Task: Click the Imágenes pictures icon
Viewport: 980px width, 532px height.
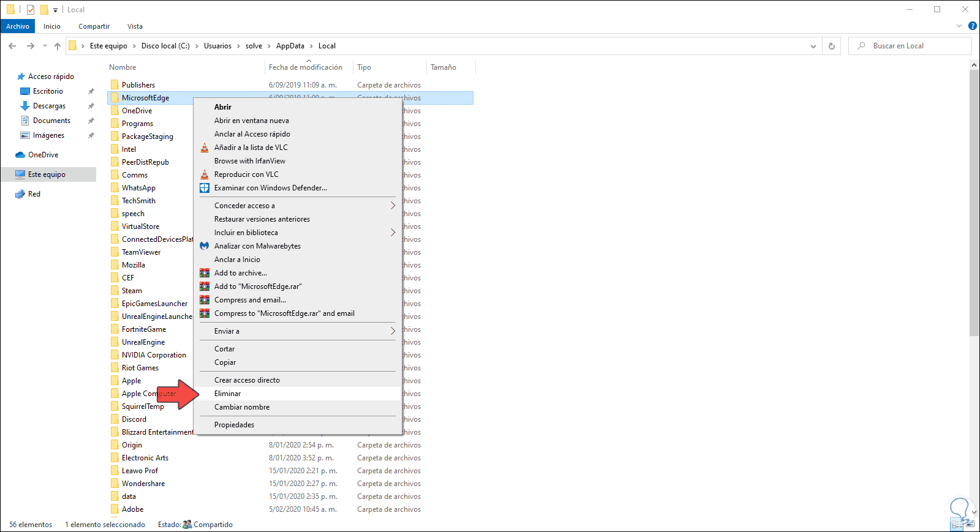Action: tap(25, 135)
